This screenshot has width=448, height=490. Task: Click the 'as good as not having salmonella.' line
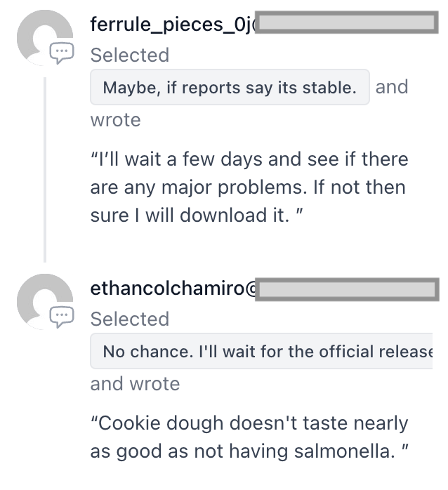[249, 451]
